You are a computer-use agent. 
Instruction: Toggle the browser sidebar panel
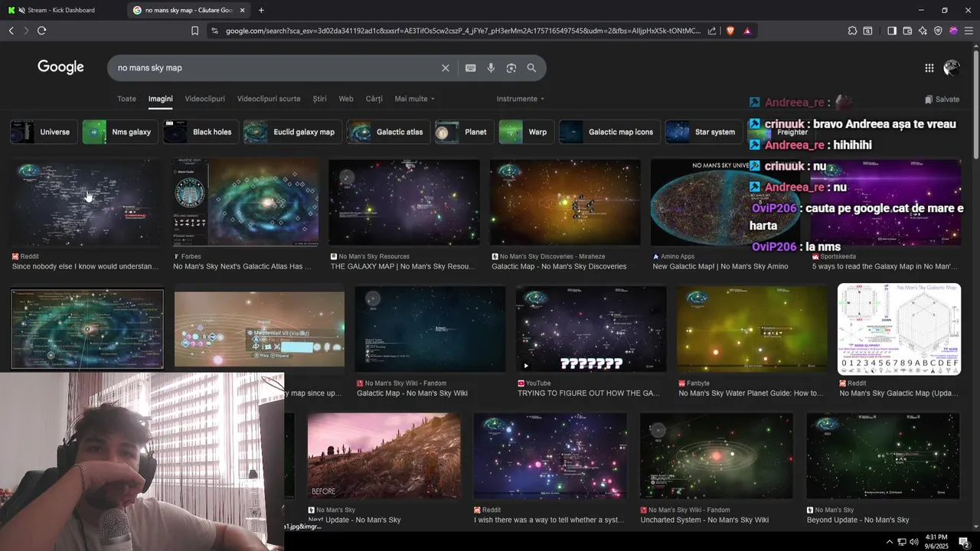pos(892,31)
